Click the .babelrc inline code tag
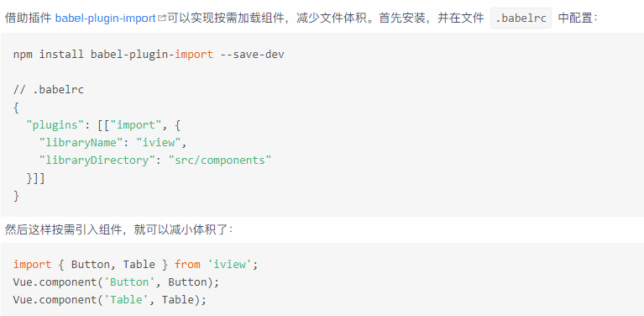This screenshot has height=316, width=644. point(521,18)
